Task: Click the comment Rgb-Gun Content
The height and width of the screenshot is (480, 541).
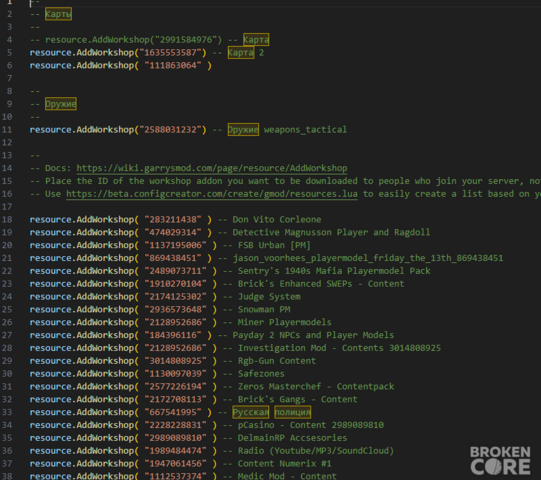Action: click(277, 361)
